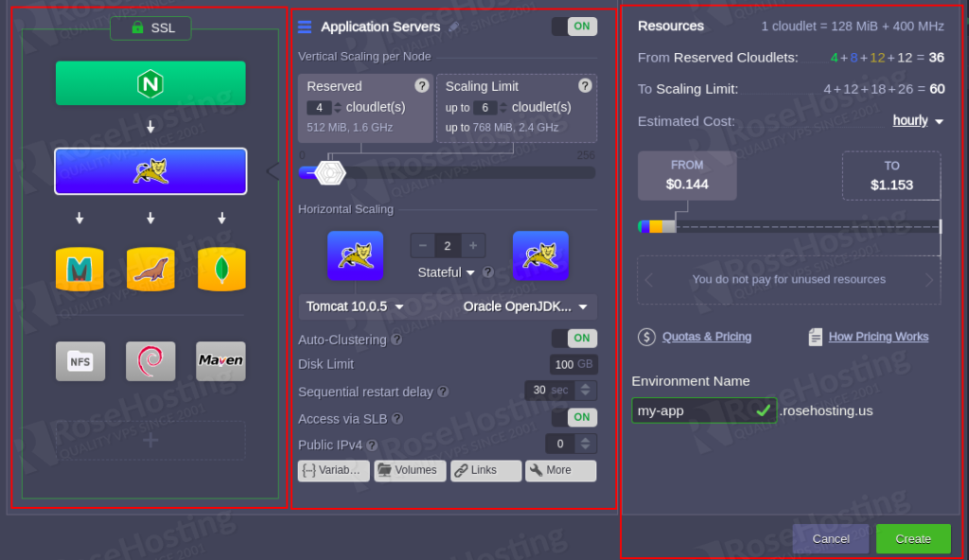Click the second Tomcat node icon in Horizontal Scaling
This screenshot has height=560, width=969.
click(x=540, y=255)
